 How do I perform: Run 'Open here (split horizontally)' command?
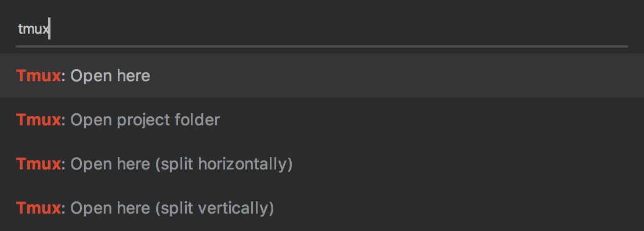322,164
